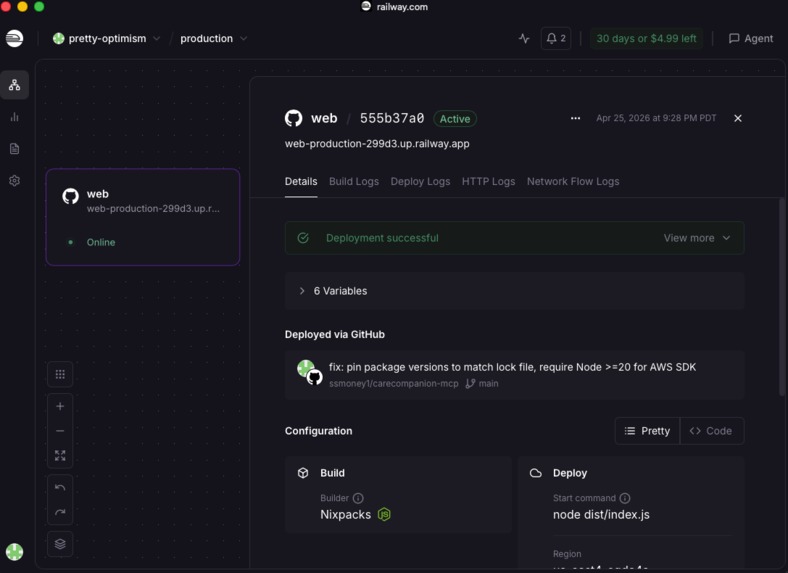
Task: Switch to the Build Logs tab
Action: click(354, 181)
